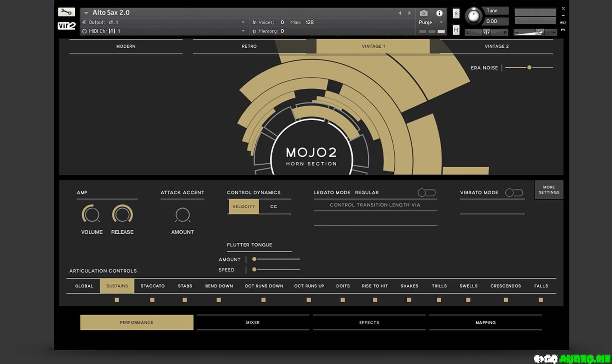Click the instrument output volume slider

click(x=535, y=32)
